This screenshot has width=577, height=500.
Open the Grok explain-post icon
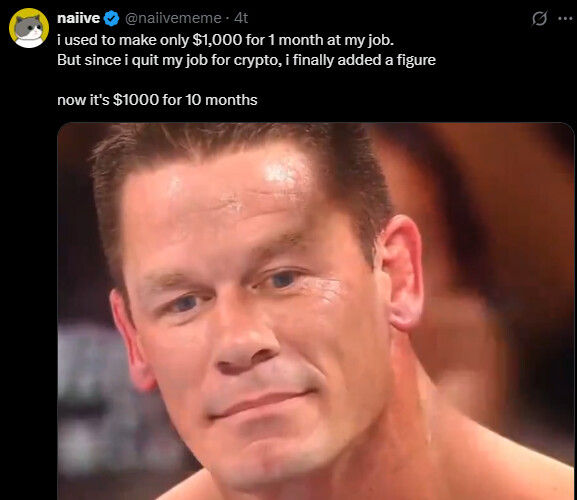539,18
